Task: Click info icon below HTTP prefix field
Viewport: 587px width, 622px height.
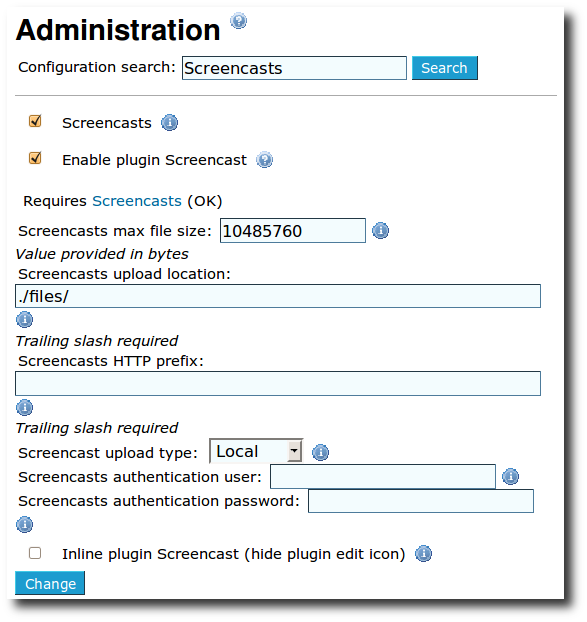Action: point(24,407)
